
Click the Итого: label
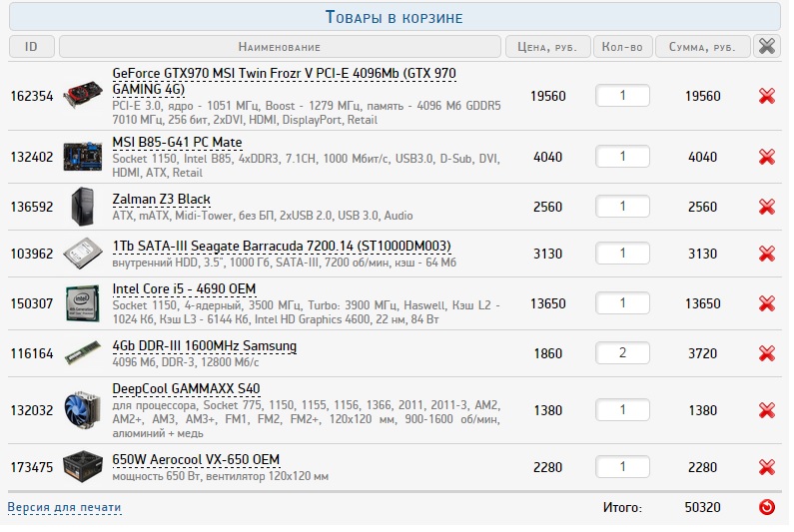[x=622, y=507]
